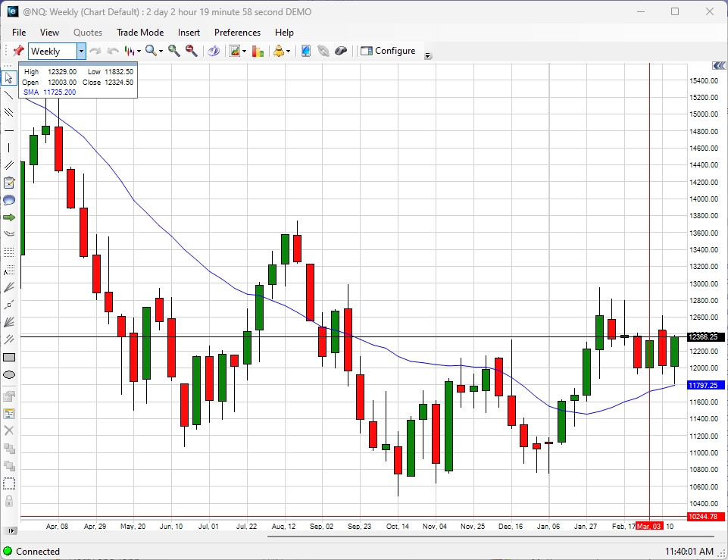728x560 pixels.
Task: Open the Insert menu
Action: 189,33
